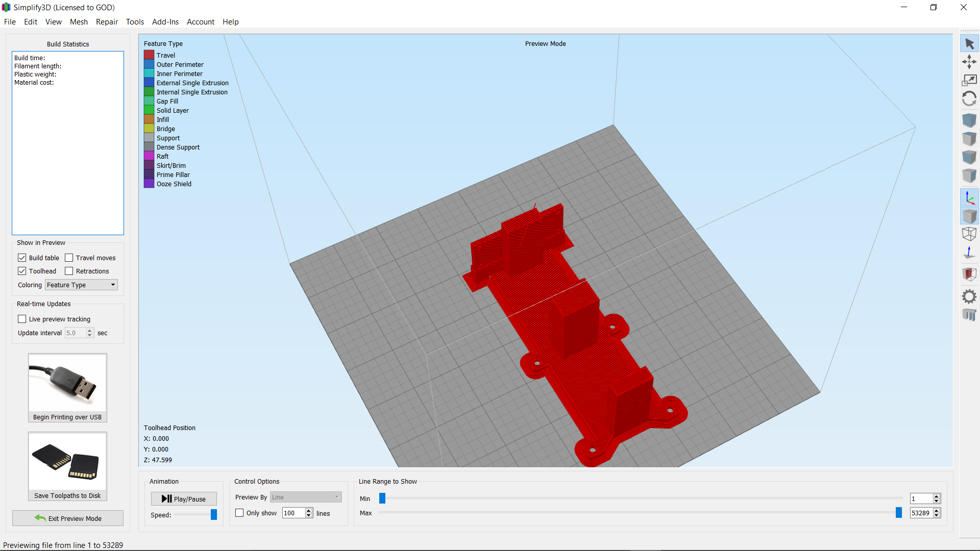The height and width of the screenshot is (551, 980).
Task: Click the Max line range input field
Action: pyautogui.click(x=922, y=513)
